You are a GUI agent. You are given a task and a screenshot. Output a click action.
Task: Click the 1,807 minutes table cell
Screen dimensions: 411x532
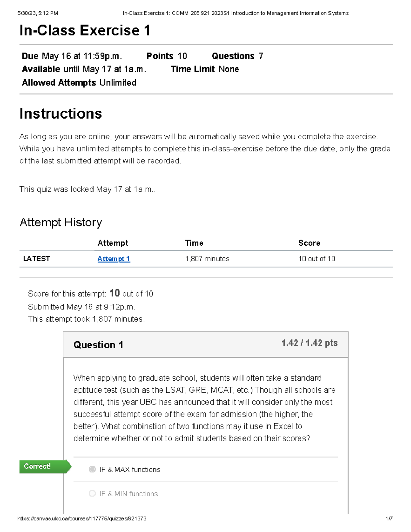coord(207,259)
